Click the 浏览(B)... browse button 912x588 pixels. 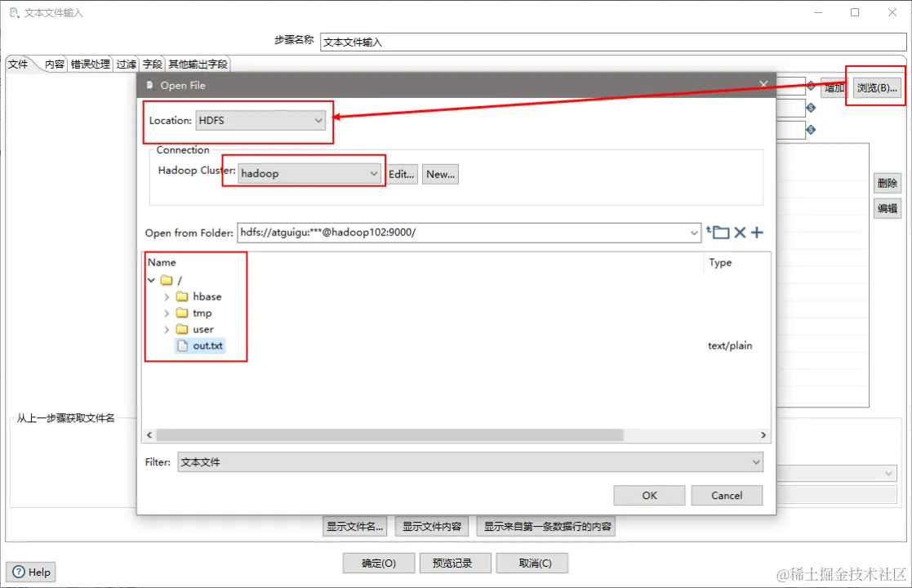click(x=877, y=88)
